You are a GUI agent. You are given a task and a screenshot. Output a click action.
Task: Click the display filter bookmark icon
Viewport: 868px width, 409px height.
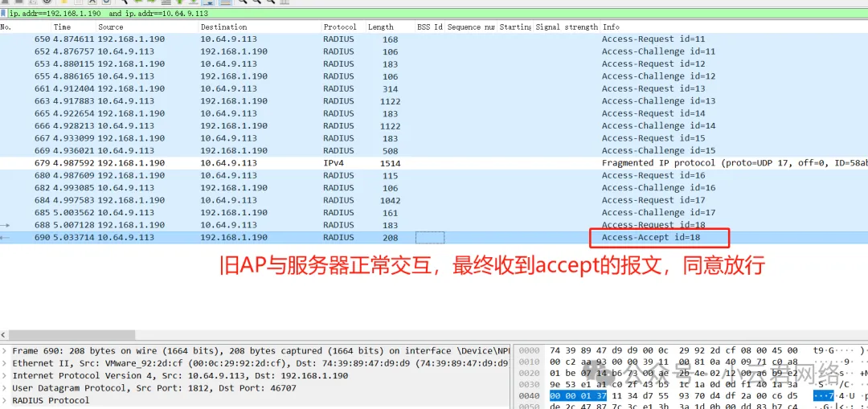pos(4,14)
